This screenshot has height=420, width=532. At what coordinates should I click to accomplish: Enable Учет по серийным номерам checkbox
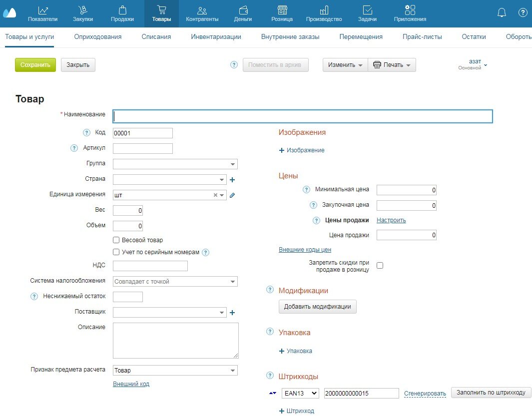tap(116, 252)
